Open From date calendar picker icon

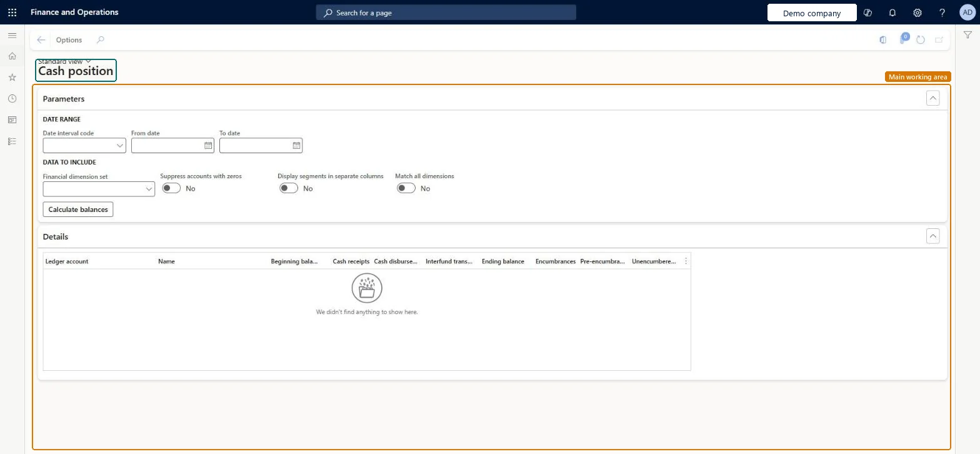coord(208,146)
